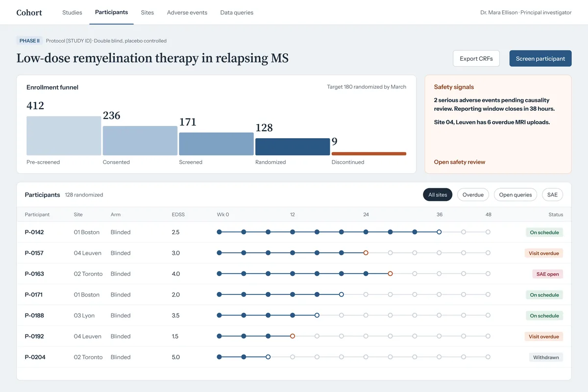Open participant P-0157
588x392 pixels.
[x=34, y=253]
